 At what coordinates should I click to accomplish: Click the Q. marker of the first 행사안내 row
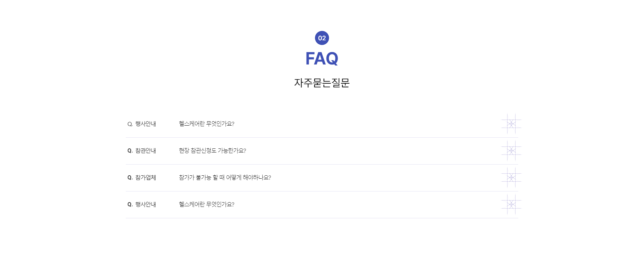tap(130, 124)
